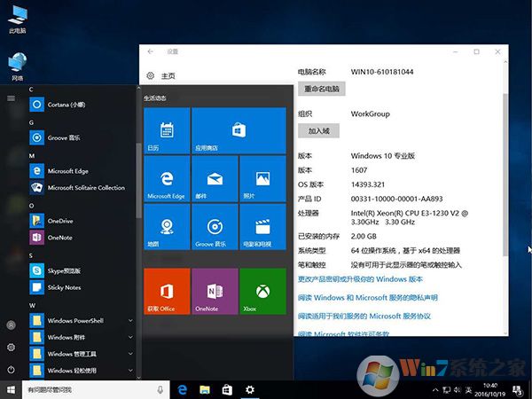Expand the Windows 管理工具 folder

pos(130,354)
